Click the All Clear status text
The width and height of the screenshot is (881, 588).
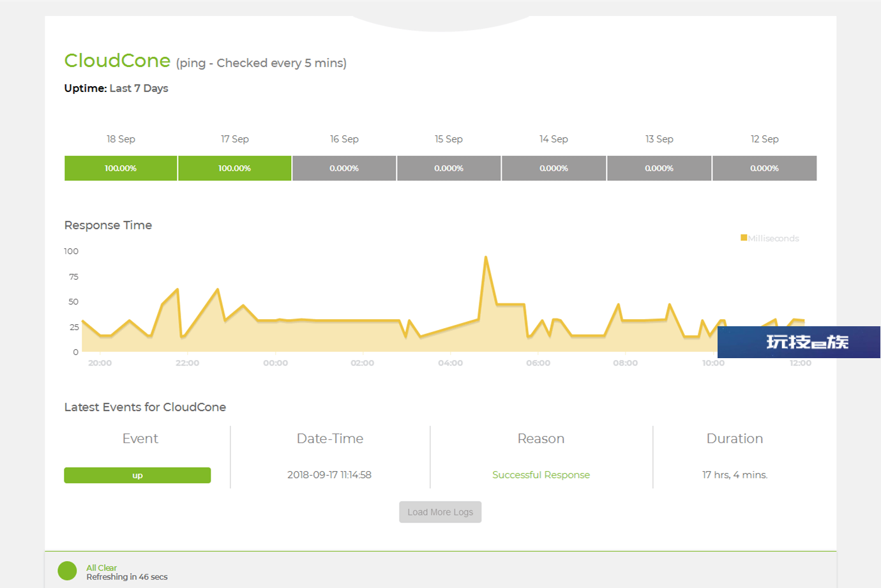(102, 568)
